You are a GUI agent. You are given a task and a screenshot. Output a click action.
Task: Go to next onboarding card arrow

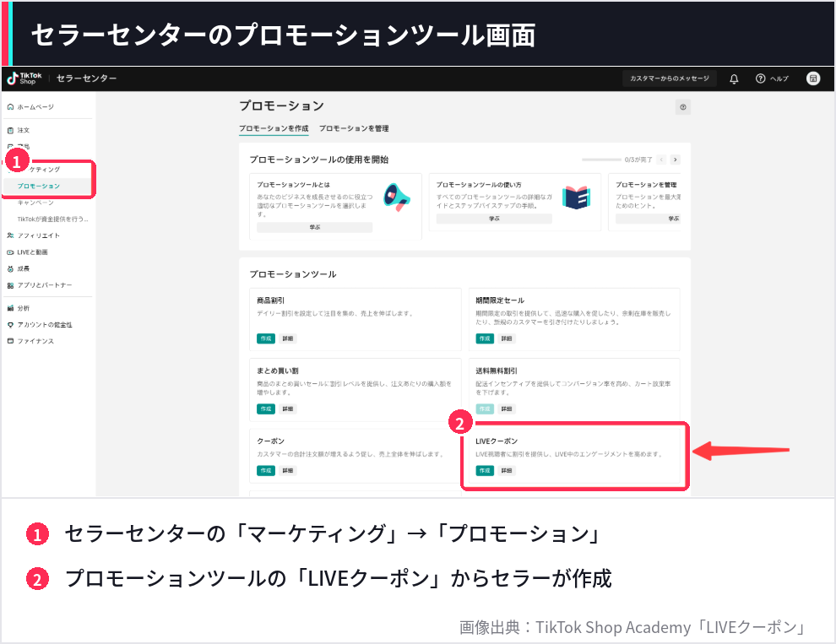(x=675, y=160)
